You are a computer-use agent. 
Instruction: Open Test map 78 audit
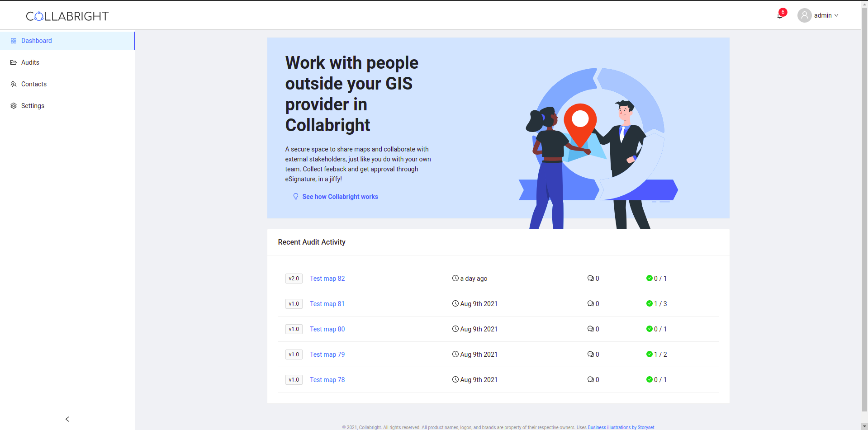[327, 380]
